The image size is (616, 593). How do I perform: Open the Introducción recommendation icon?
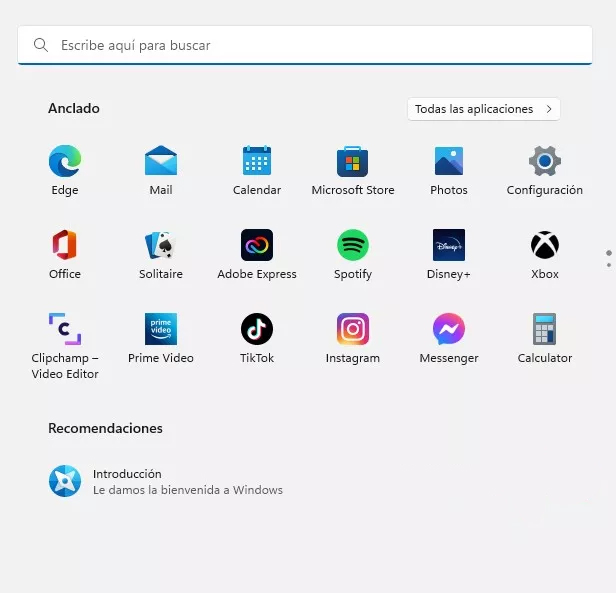coord(65,481)
